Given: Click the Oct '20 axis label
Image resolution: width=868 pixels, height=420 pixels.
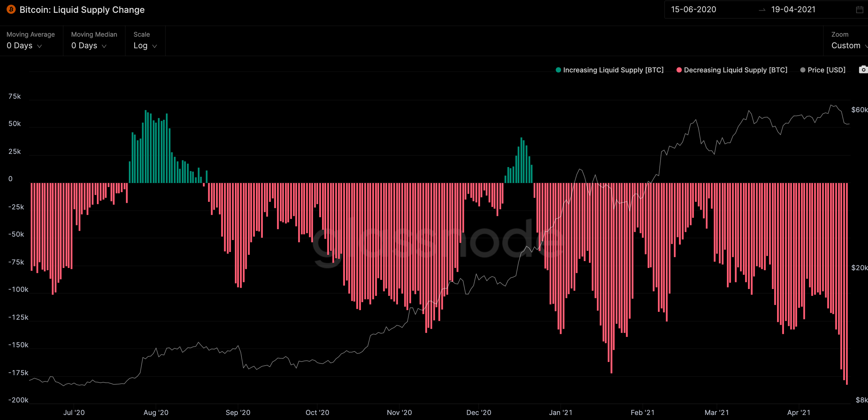Looking at the screenshot, I should coord(317,412).
